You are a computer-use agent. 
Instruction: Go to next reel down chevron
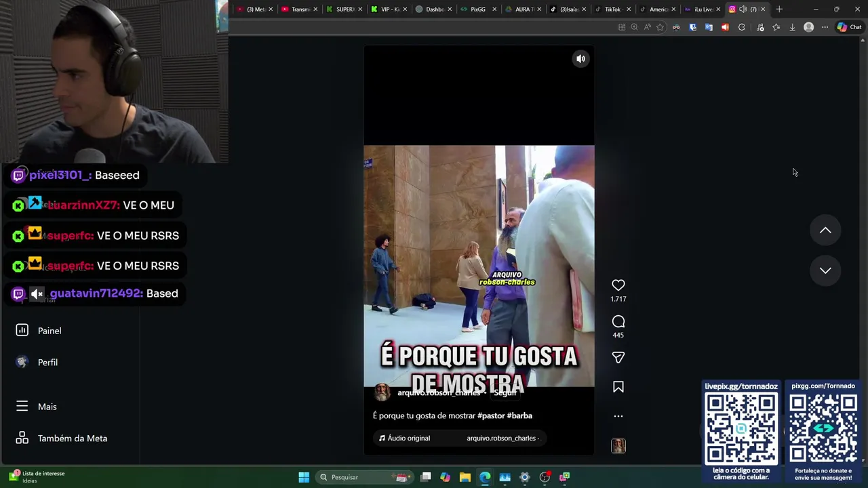825,270
